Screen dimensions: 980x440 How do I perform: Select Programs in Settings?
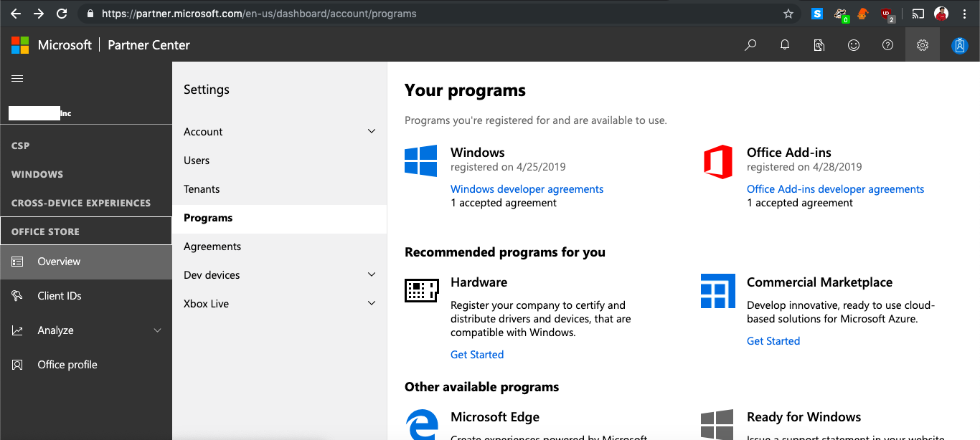coord(279,218)
